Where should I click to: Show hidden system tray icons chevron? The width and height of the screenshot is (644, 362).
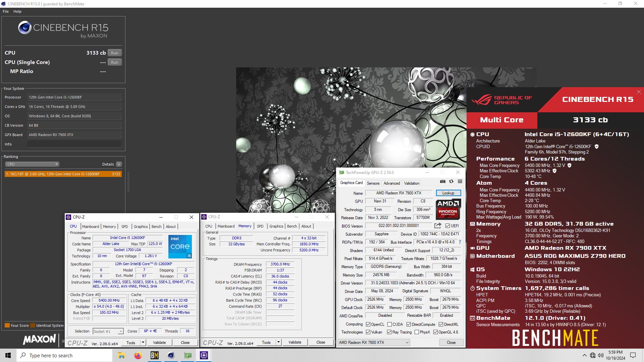[x=585, y=355]
